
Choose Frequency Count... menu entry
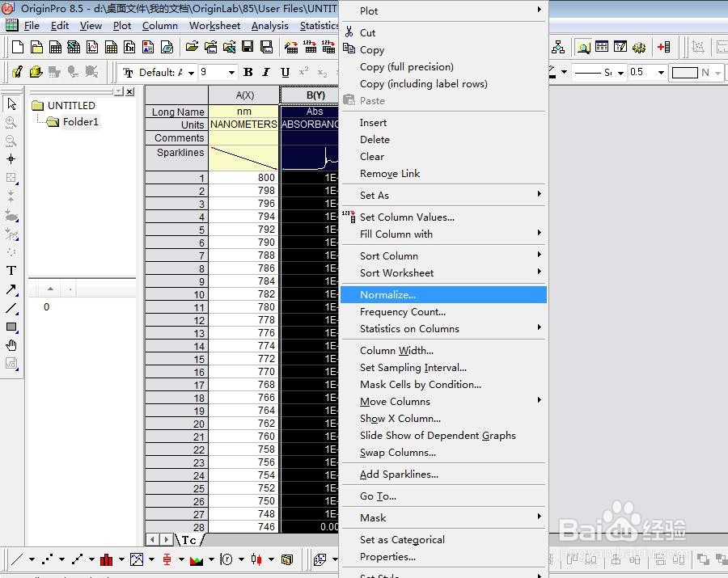444,312
